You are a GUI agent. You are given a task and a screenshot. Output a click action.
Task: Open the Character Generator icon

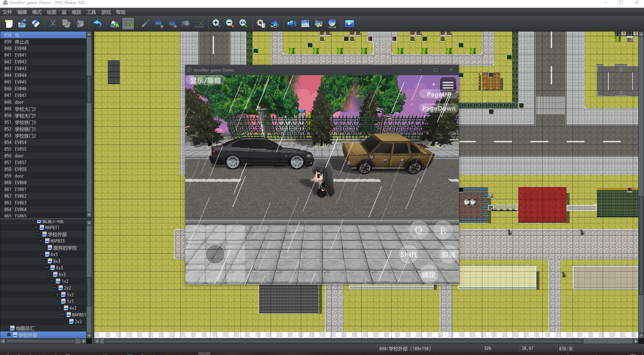332,23
